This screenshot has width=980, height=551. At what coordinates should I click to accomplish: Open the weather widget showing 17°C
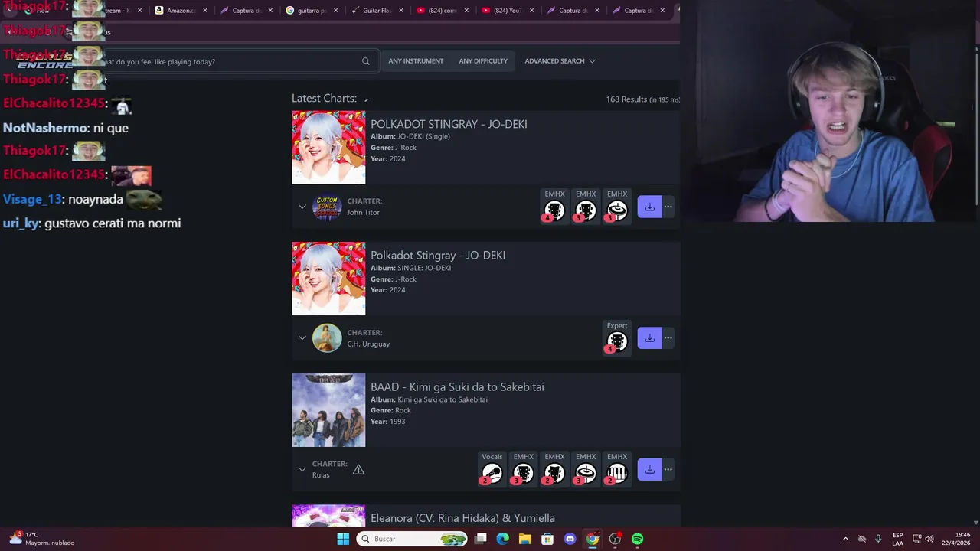(x=42, y=539)
